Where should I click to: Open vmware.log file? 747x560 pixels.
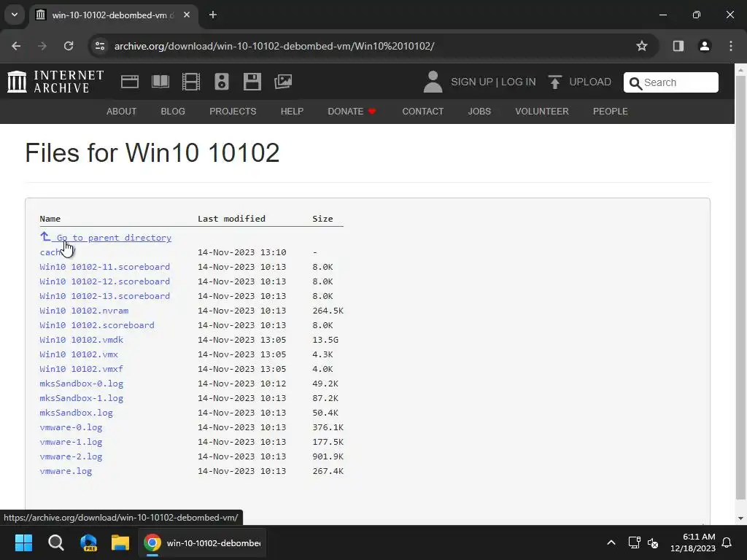[66, 471]
